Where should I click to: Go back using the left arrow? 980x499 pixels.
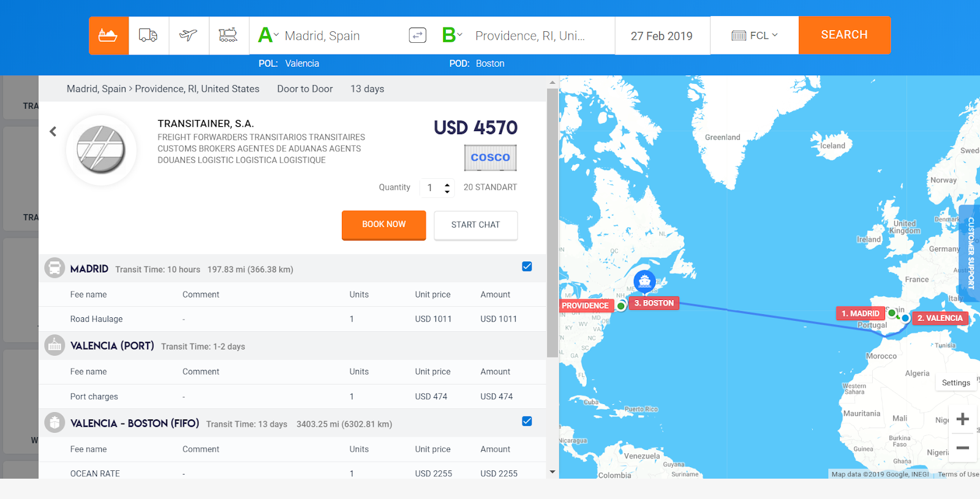tap(53, 132)
